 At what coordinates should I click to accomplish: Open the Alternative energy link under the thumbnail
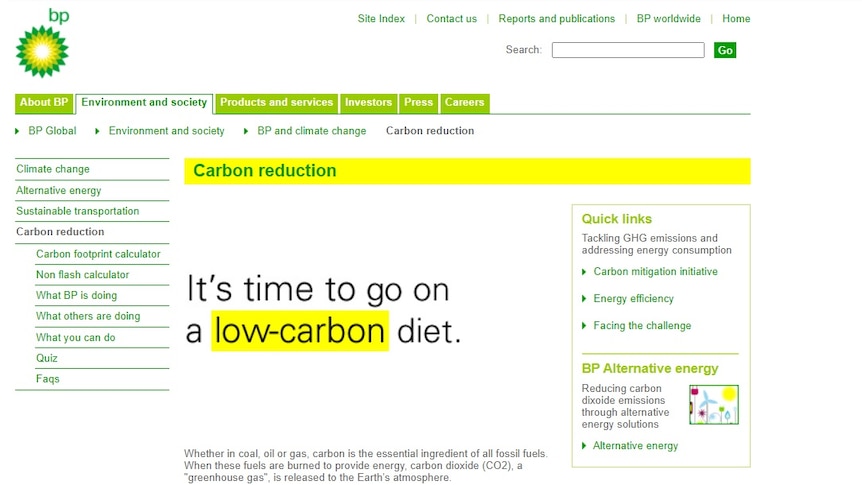[635, 446]
